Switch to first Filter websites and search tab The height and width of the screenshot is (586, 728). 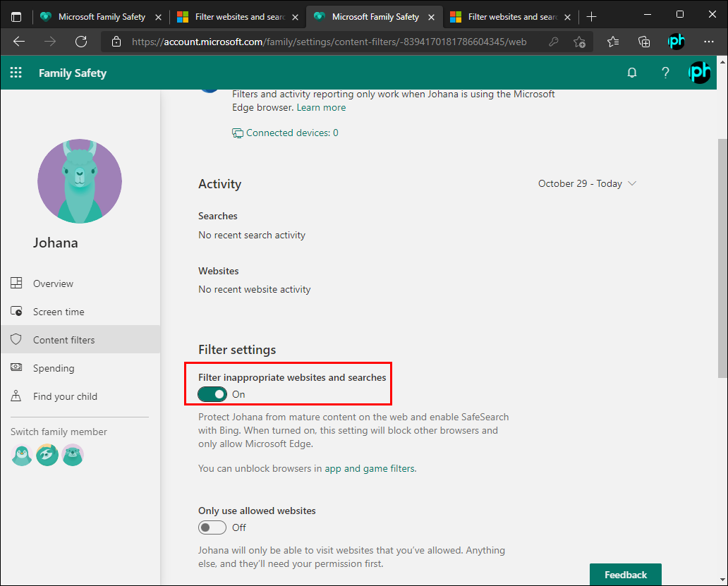pyautogui.click(x=237, y=17)
